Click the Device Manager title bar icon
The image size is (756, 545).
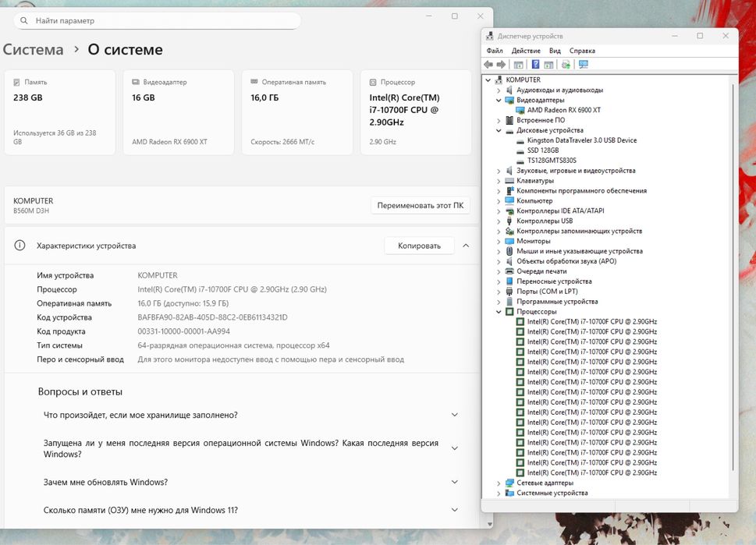(490, 36)
